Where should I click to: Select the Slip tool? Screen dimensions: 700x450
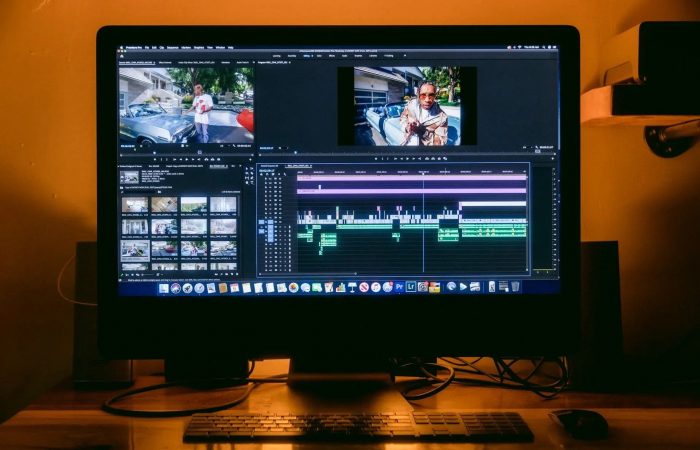(x=247, y=178)
